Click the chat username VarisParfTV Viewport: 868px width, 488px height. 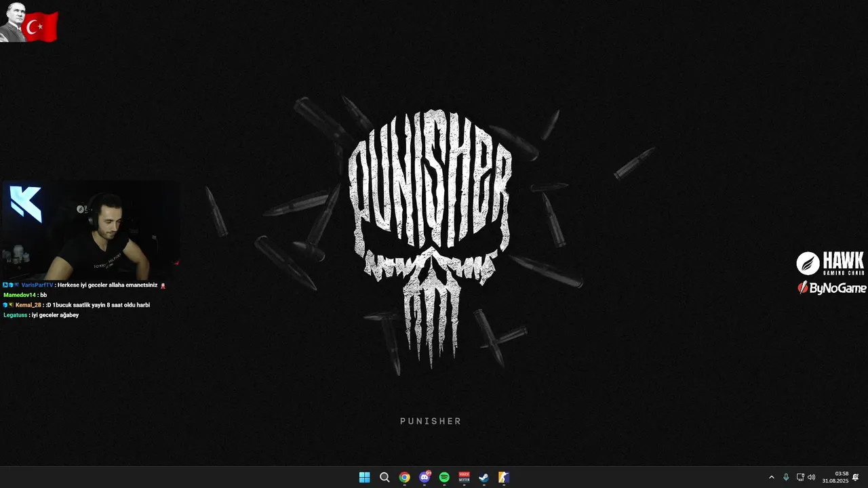click(37, 285)
